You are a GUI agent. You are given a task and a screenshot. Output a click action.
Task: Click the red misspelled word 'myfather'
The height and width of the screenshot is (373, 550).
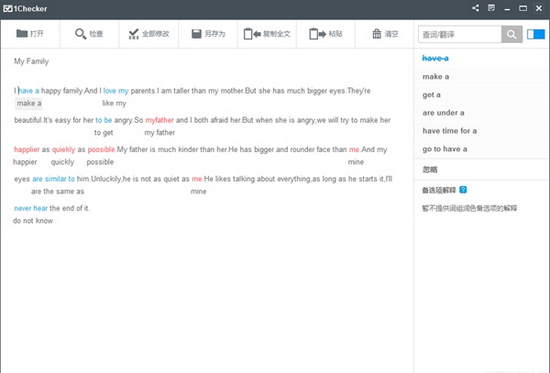pyautogui.click(x=160, y=120)
